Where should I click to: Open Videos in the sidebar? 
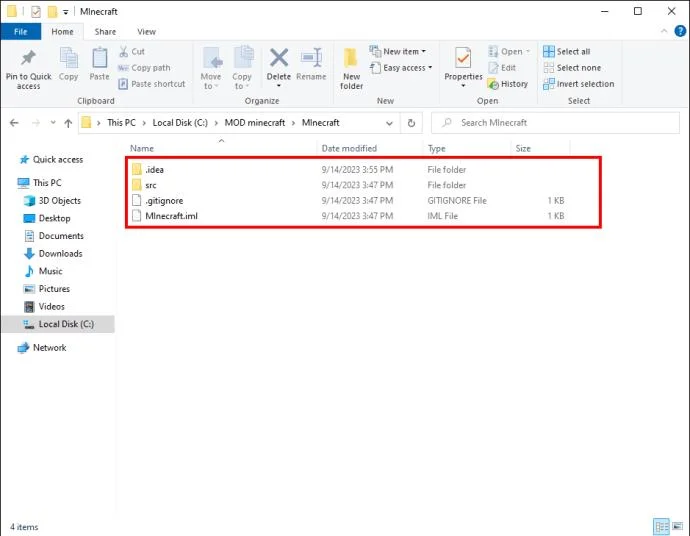pos(44,306)
